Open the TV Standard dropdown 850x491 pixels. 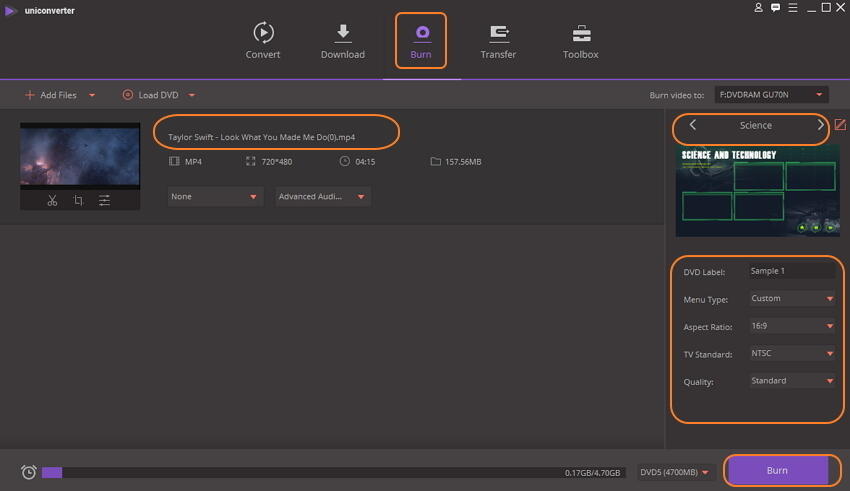(x=791, y=353)
